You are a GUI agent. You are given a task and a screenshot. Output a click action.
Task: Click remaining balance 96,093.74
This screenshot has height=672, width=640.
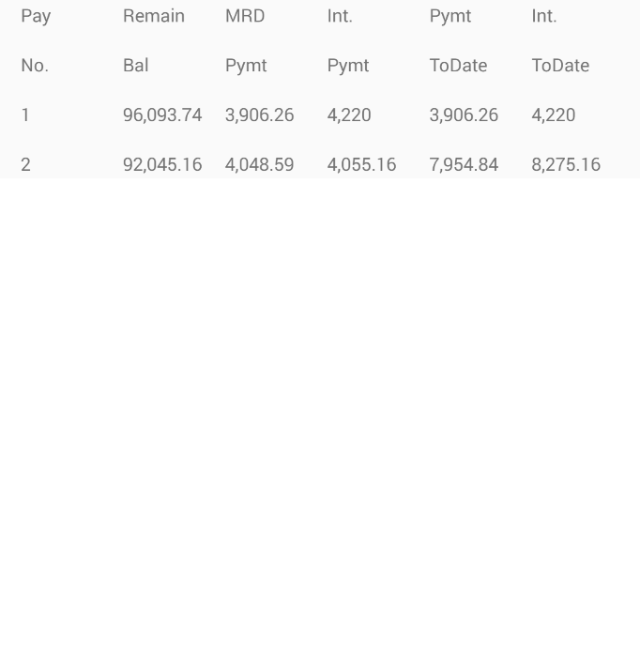pos(162,115)
